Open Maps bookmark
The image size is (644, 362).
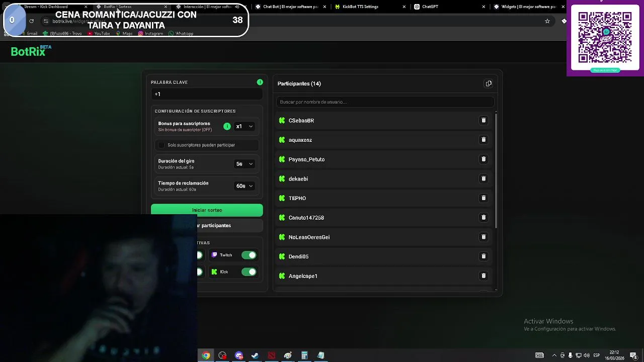point(124,33)
